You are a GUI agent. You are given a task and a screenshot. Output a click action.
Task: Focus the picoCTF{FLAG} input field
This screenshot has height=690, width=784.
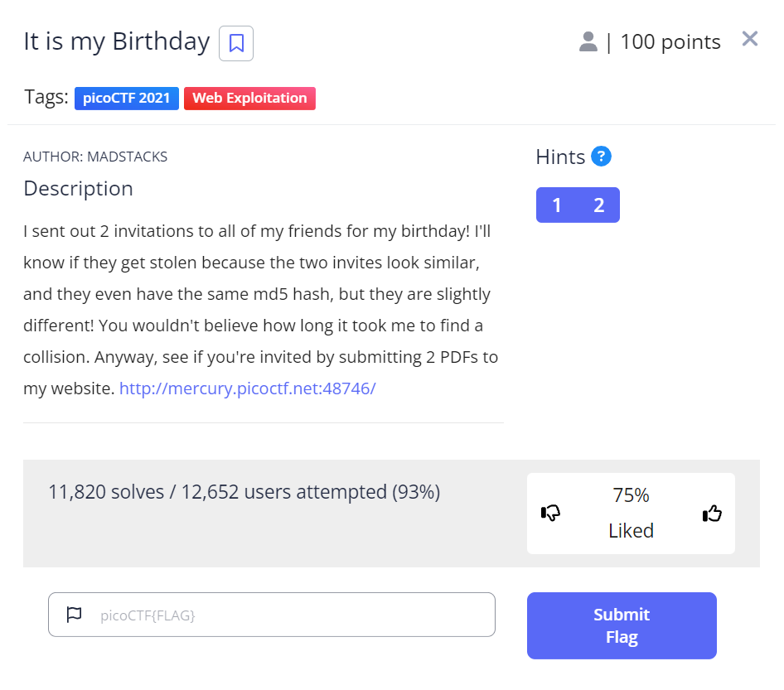(290, 615)
